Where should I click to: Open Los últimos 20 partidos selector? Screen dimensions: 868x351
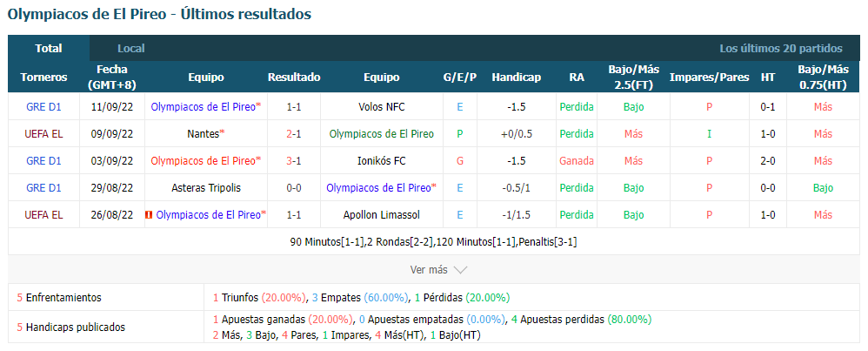click(780, 48)
